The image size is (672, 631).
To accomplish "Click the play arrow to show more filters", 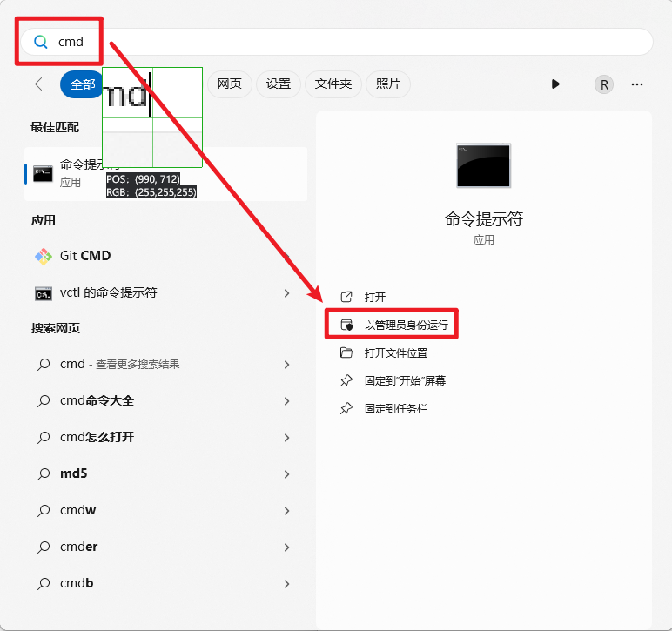I will [555, 84].
